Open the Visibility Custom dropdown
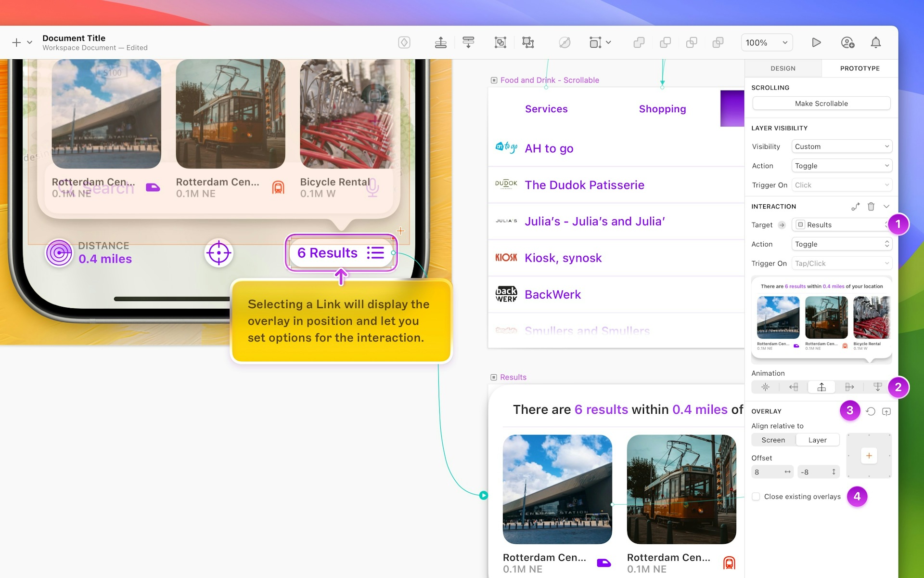 (842, 146)
